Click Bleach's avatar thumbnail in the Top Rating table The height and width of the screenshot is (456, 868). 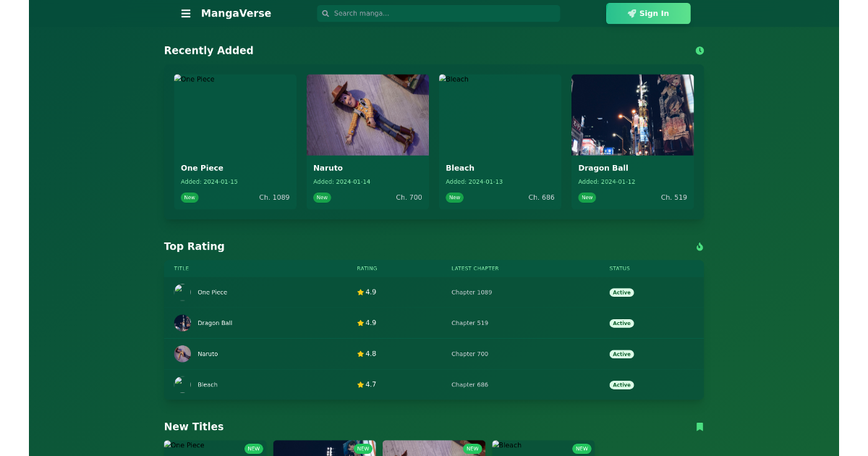(x=182, y=384)
